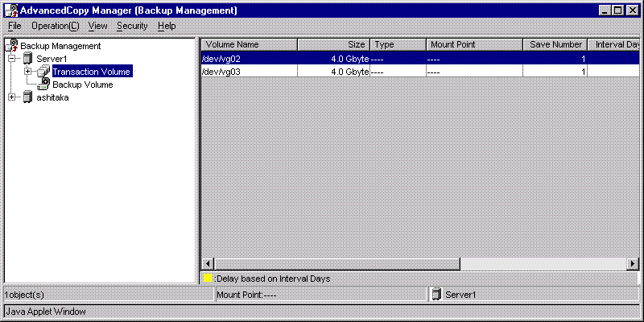Viewport: 644px width, 322px height.
Task: Click the AdvancedCopy Manager title bar icon
Action: click(11, 10)
